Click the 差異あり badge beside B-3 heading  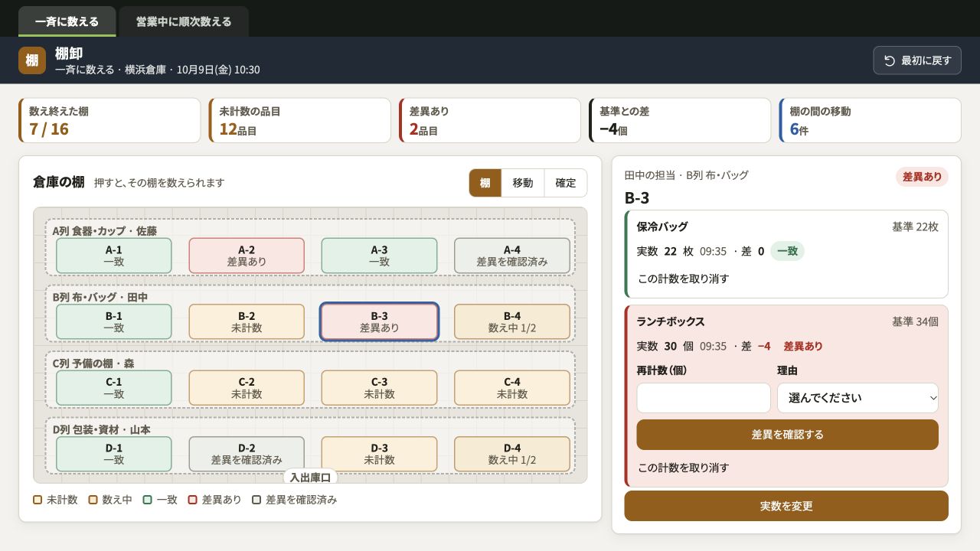(922, 177)
